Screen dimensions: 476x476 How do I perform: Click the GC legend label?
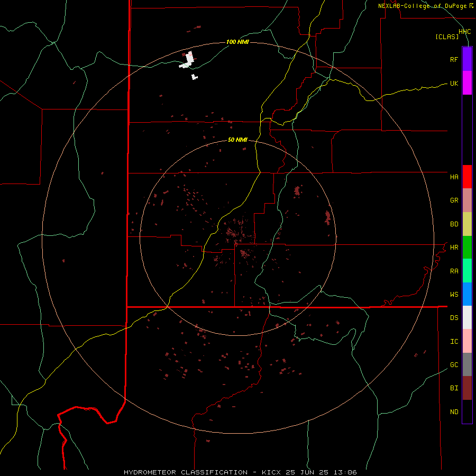(x=454, y=365)
